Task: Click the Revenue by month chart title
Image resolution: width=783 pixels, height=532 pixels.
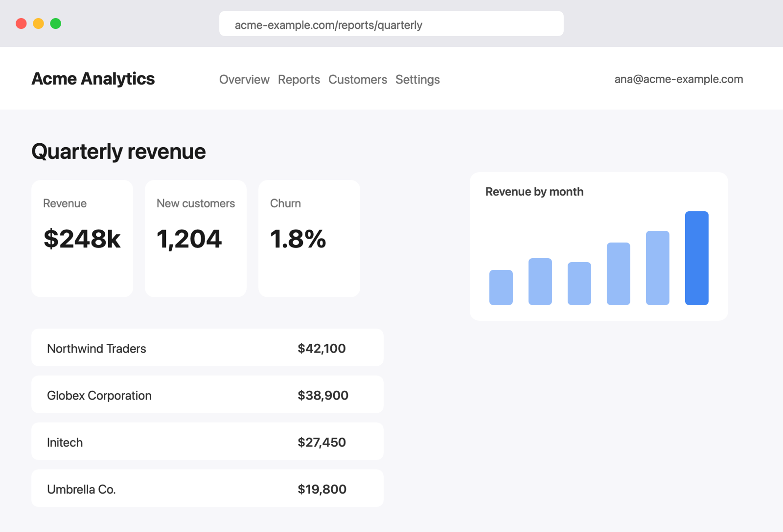Action: click(534, 192)
